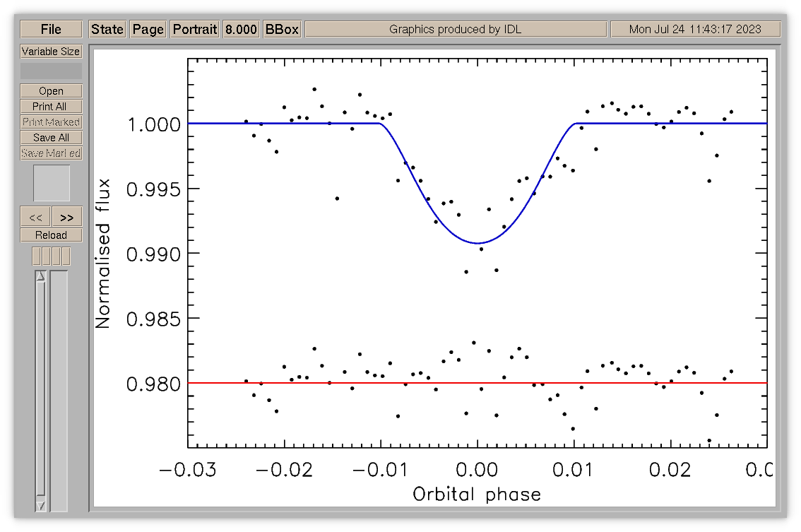Toggle the BBox option
This screenshot has width=801, height=532.
pyautogui.click(x=282, y=29)
